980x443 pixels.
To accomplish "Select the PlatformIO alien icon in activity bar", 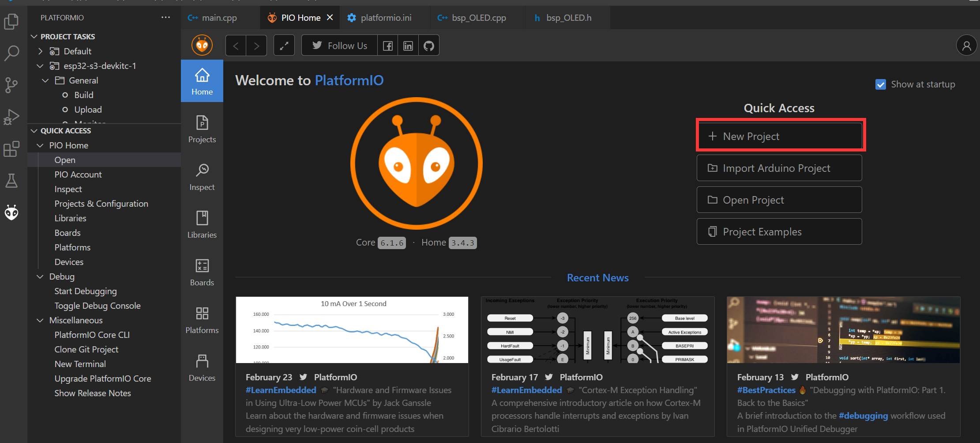I will pos(11,212).
